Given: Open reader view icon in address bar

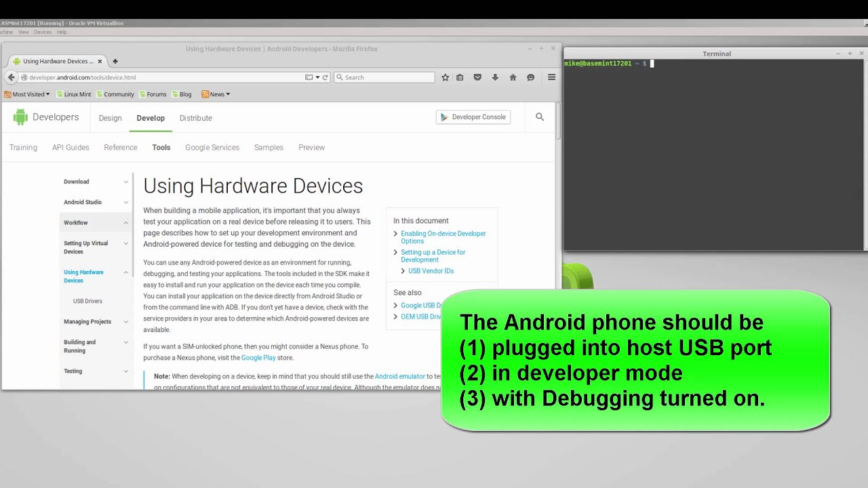Looking at the screenshot, I should (309, 77).
